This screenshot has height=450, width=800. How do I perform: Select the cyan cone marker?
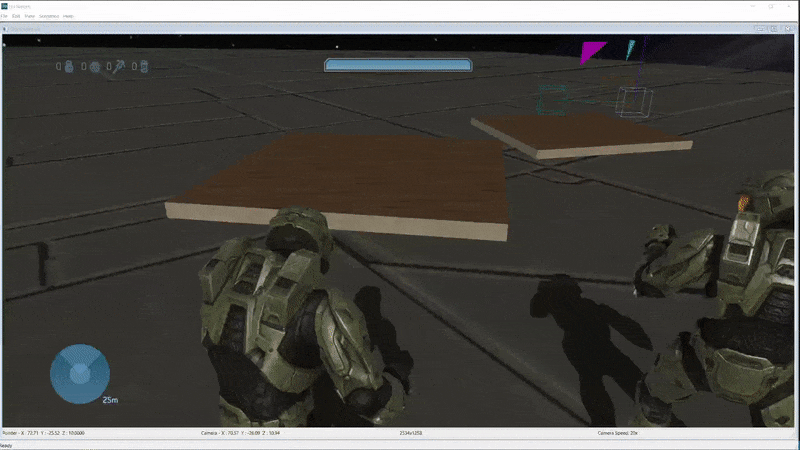[630, 49]
